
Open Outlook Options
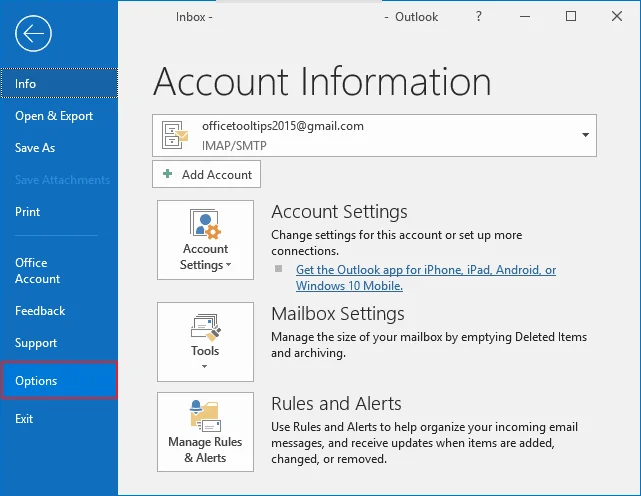tap(59, 380)
